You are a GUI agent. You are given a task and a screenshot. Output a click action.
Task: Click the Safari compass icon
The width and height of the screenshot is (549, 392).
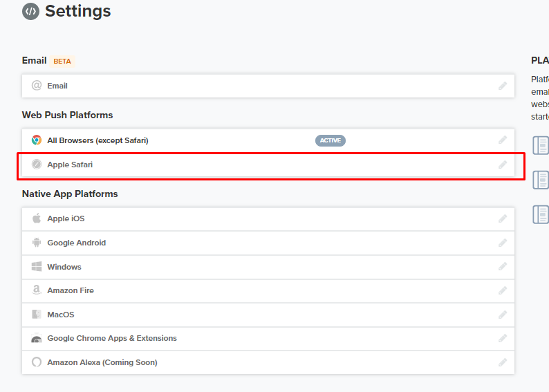coord(37,165)
